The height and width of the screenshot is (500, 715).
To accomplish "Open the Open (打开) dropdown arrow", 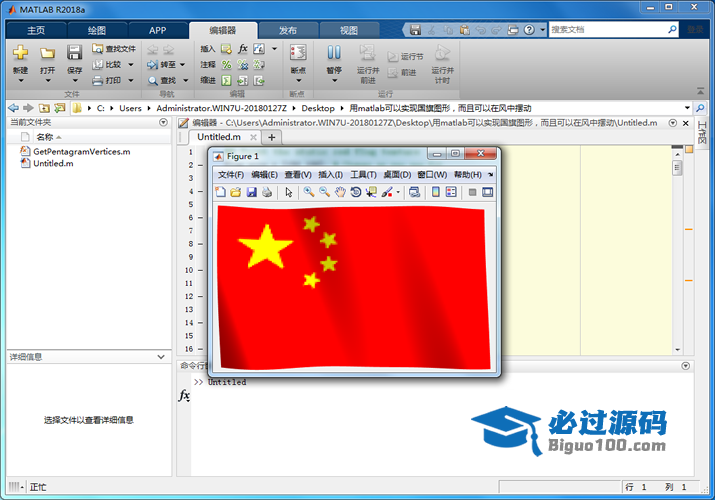I will pos(48,81).
